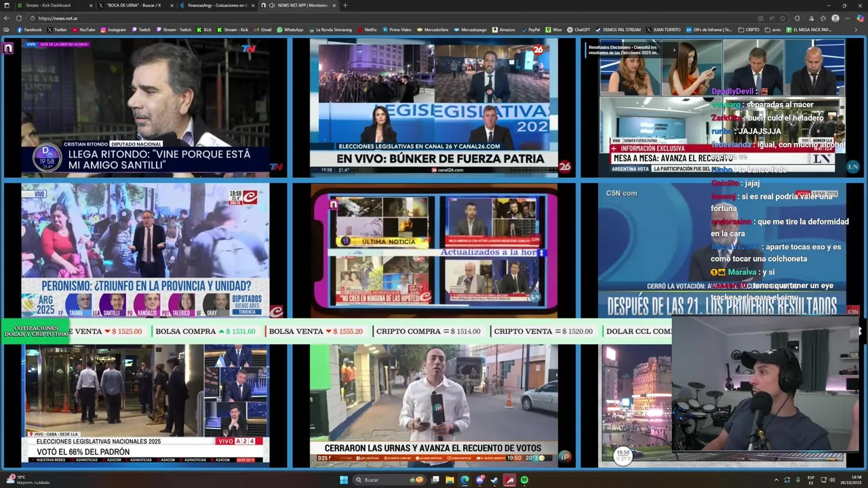
Task: Open the TN Ritondo live stream tile
Action: [x=145, y=107]
